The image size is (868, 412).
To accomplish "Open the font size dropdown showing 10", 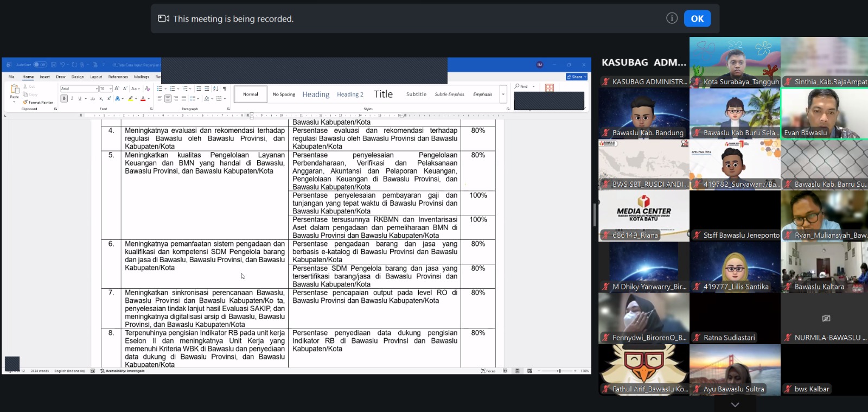I will 110,88.
